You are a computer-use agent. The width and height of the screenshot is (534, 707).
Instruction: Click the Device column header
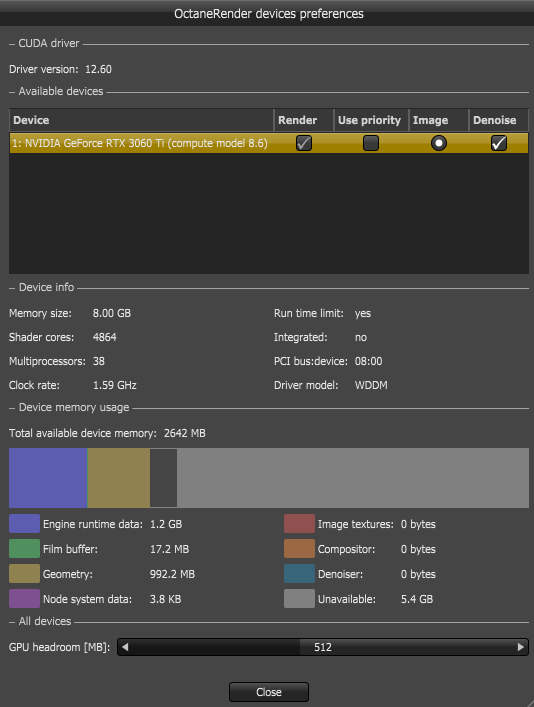tap(141, 120)
